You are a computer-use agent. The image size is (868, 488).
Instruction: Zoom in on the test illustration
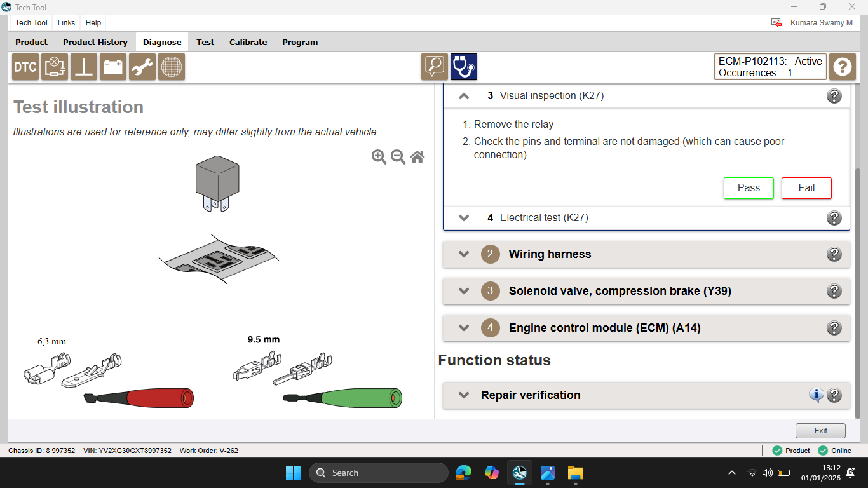point(379,157)
